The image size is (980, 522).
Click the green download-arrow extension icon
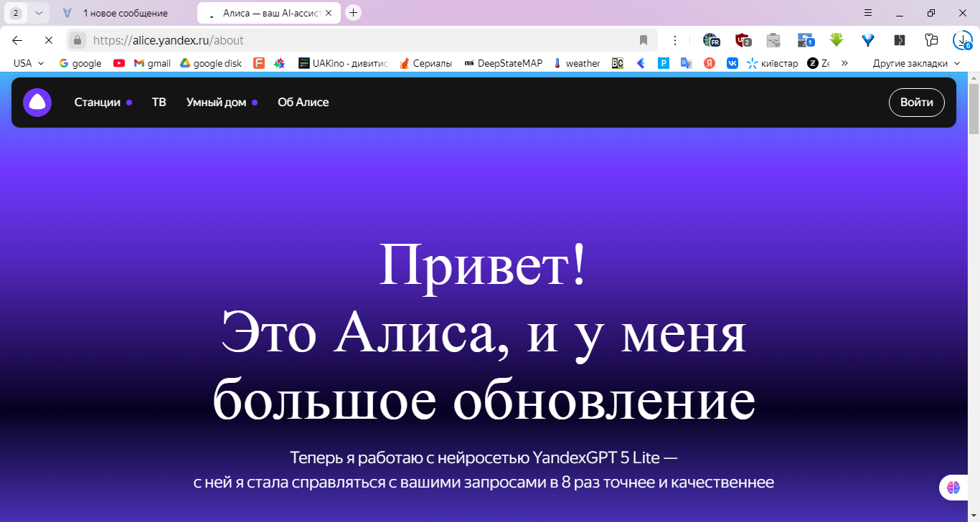click(836, 40)
